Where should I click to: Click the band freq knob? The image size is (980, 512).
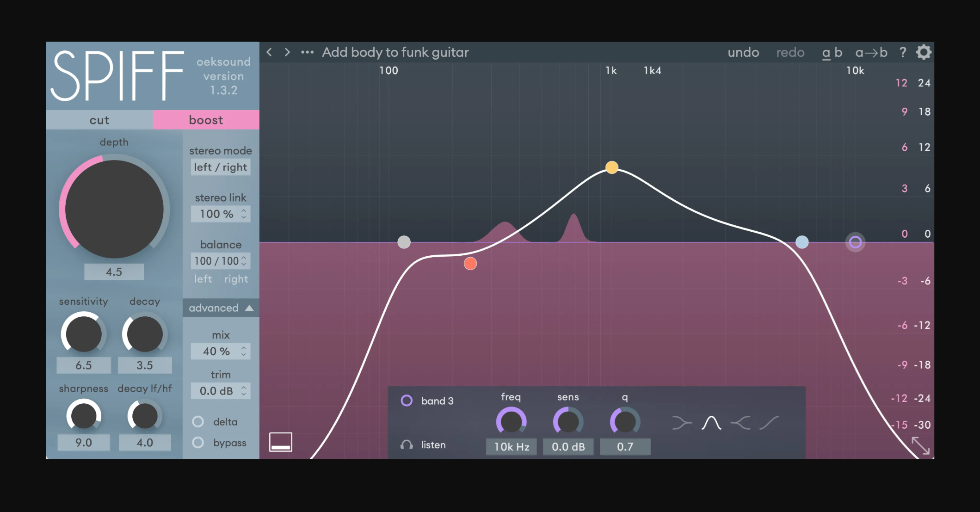click(x=511, y=421)
